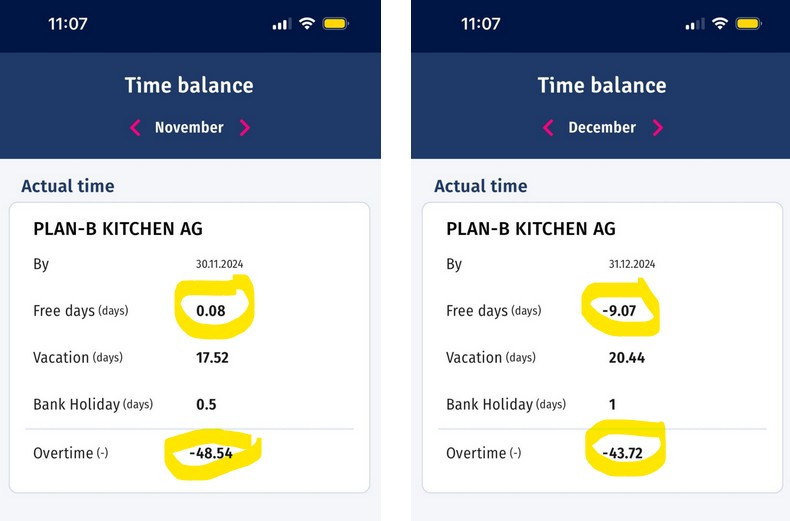Open Free days value 0.08 in November

[x=211, y=311]
